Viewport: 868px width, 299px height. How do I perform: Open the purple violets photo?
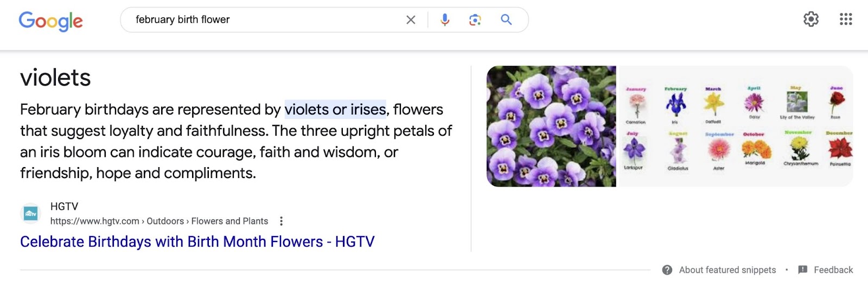tap(551, 126)
